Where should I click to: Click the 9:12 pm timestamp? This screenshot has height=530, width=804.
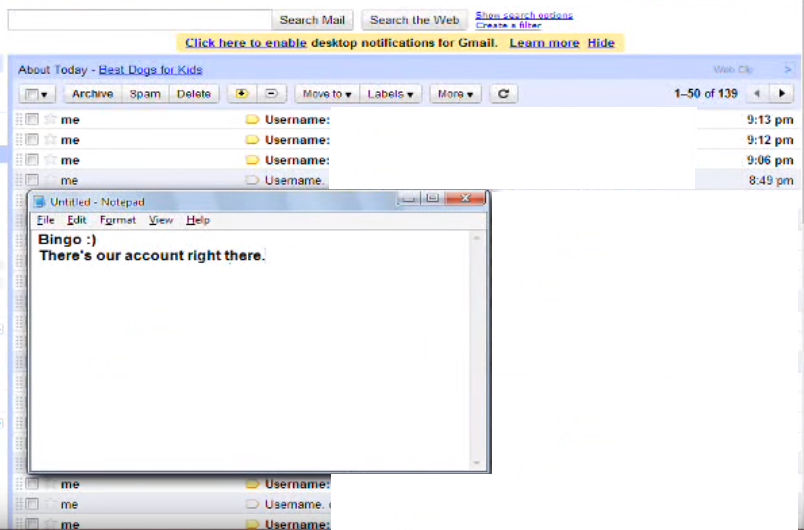click(770, 140)
